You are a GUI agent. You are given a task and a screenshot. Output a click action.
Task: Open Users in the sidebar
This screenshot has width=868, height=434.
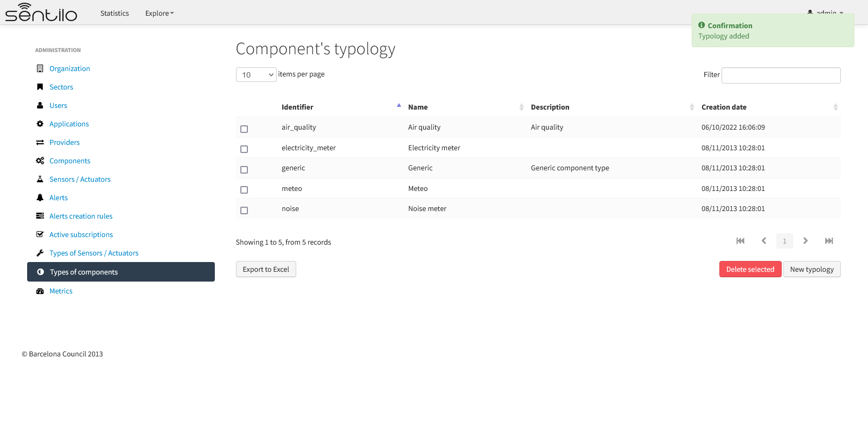click(58, 105)
